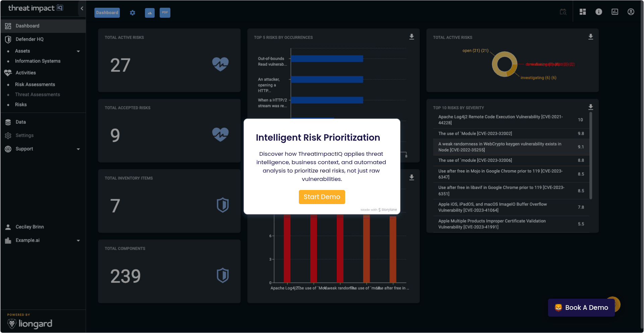Open the grid layout icon in header
Viewport: 644px width, 333px height.
tap(583, 12)
